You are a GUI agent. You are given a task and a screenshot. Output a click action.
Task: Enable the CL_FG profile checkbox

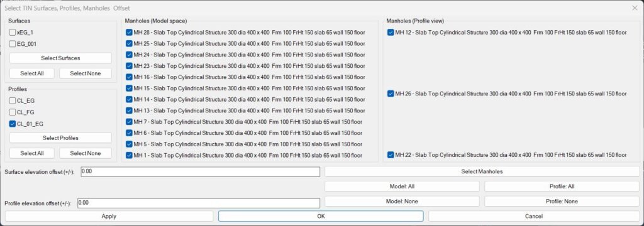tap(13, 112)
